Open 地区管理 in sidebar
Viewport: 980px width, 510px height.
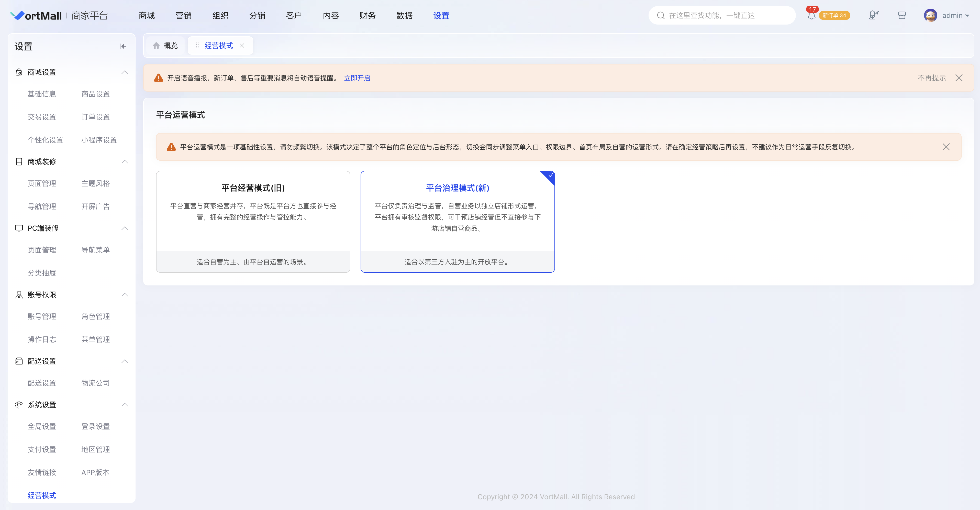pyautogui.click(x=95, y=449)
